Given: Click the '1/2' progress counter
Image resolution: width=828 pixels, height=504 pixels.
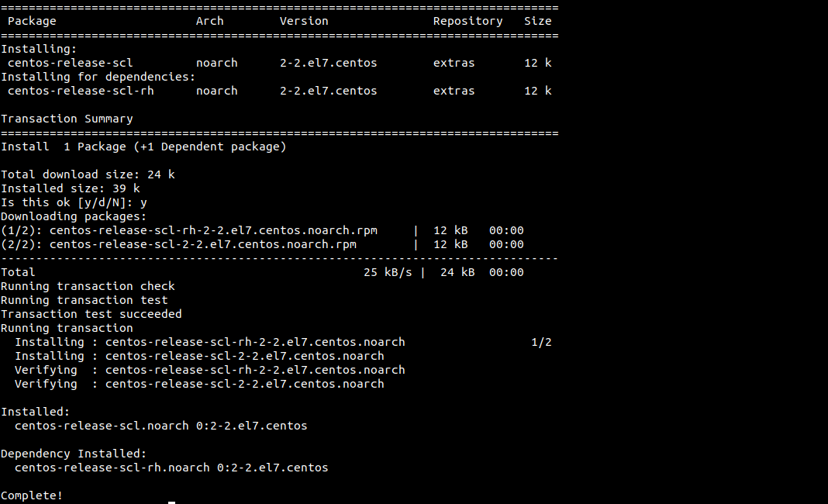Looking at the screenshot, I should point(541,343).
